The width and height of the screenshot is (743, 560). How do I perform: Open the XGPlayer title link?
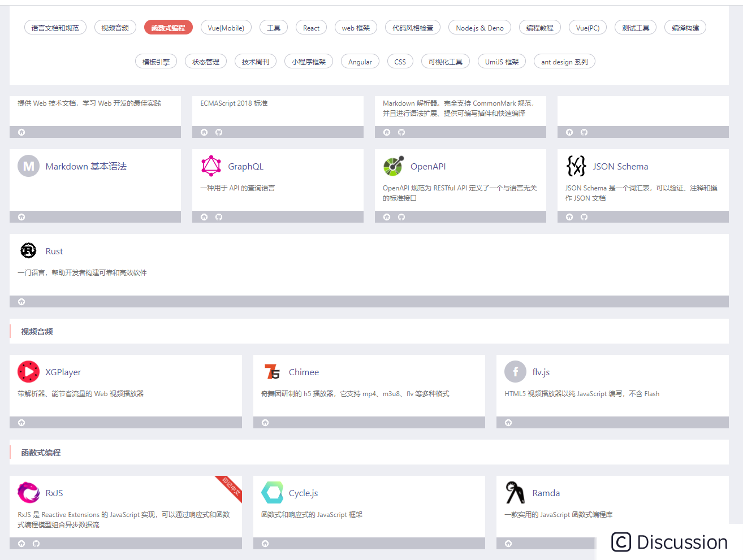[x=63, y=372]
